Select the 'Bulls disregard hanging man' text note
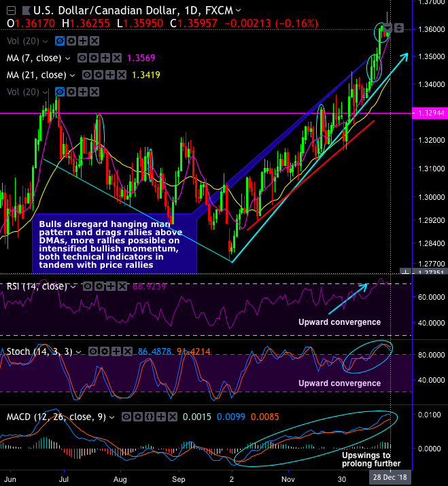This screenshot has height=486, width=448. pos(114,244)
